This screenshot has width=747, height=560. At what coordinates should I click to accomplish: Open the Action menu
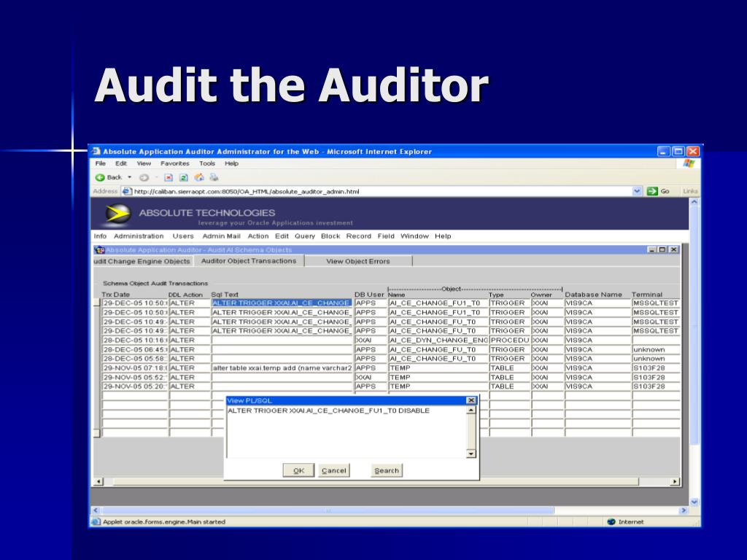(x=258, y=236)
